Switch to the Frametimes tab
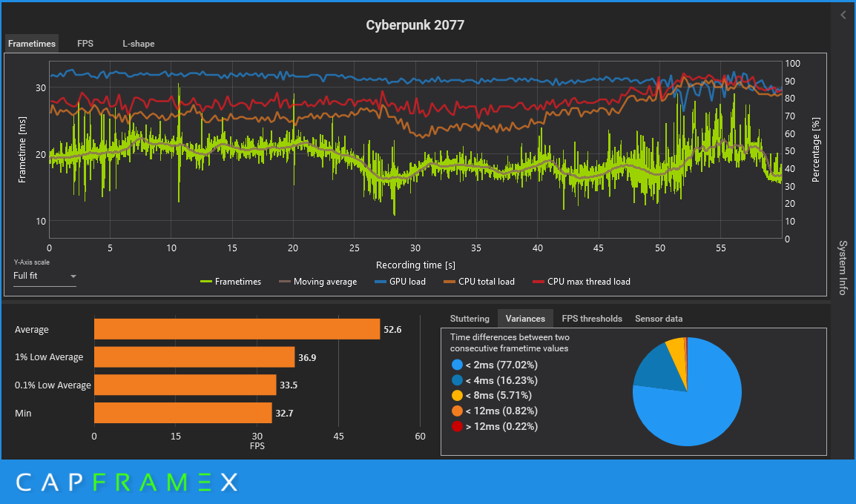The width and height of the screenshot is (856, 504). click(32, 44)
